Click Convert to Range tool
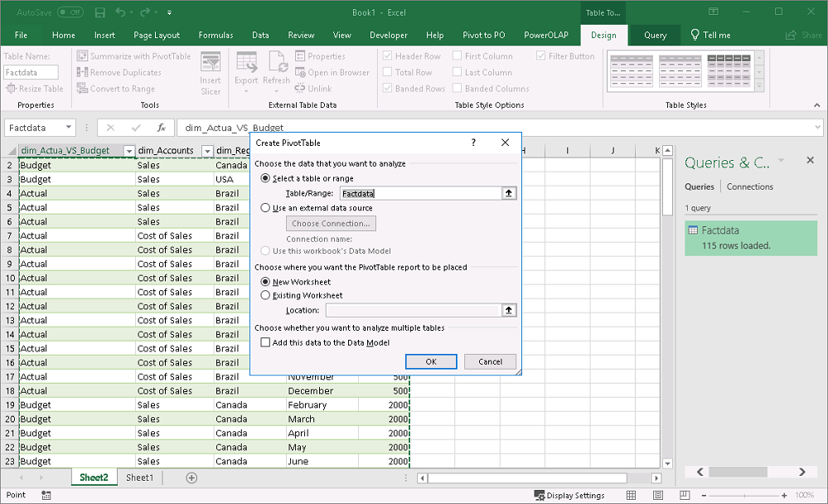 [116, 89]
